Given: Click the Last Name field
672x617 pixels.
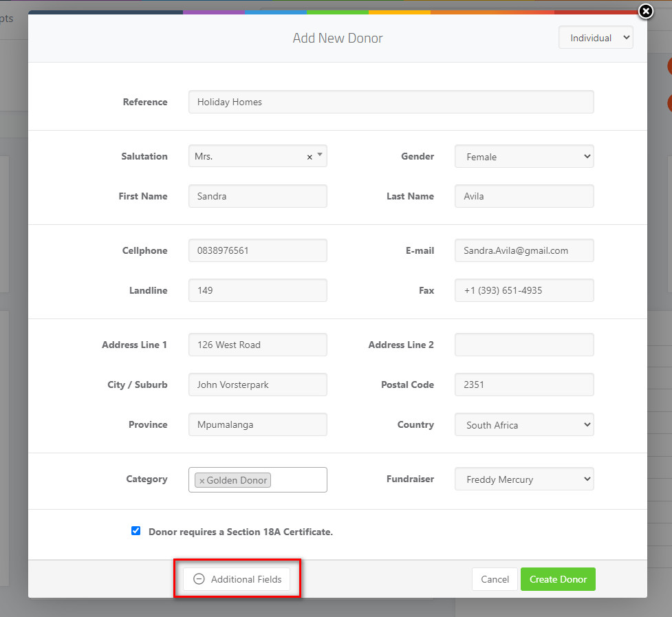Looking at the screenshot, I should pos(524,196).
